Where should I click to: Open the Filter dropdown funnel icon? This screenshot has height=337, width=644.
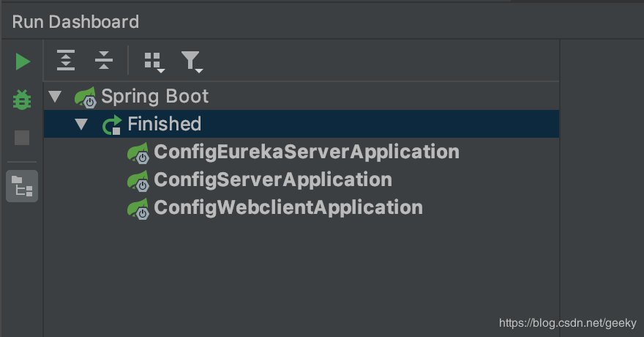click(x=191, y=61)
